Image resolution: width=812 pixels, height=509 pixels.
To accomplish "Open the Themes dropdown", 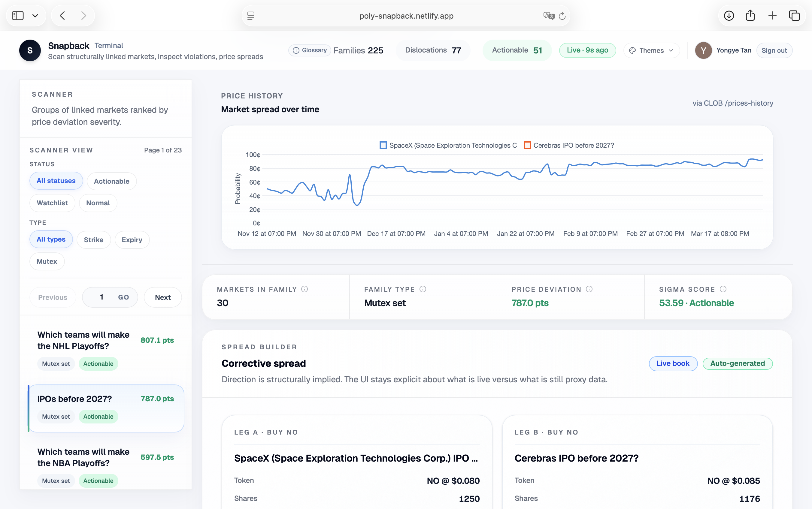I will (x=651, y=50).
